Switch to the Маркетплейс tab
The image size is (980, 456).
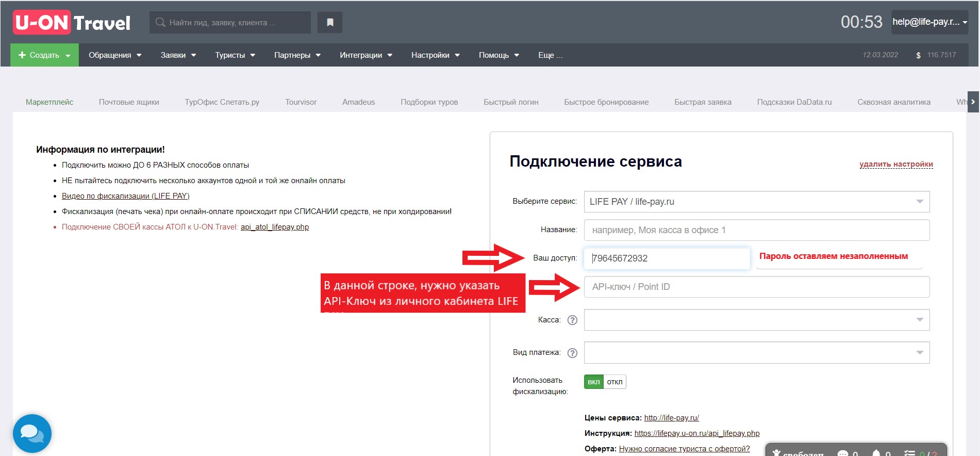click(x=49, y=102)
